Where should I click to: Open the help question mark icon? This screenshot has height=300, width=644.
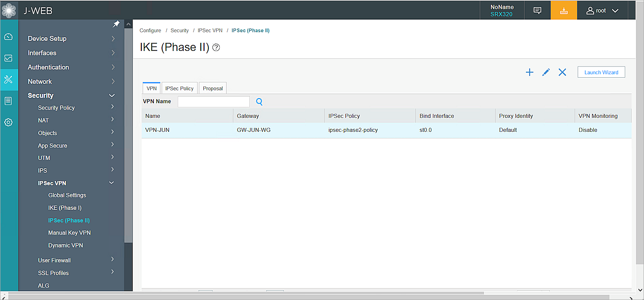coord(216,48)
